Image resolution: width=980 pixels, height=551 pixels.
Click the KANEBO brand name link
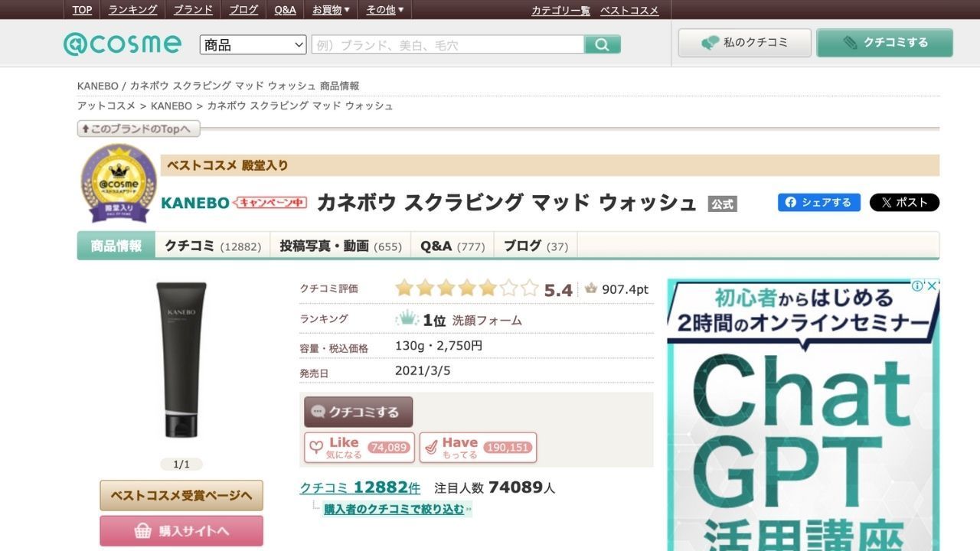[x=195, y=203]
